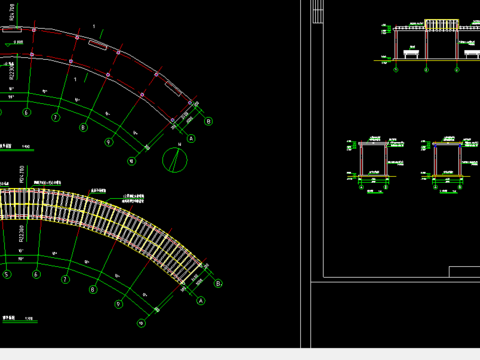Select the left cross-section detail drawing
Image resolution: width=480 pixels, height=360 pixels.
[375, 165]
